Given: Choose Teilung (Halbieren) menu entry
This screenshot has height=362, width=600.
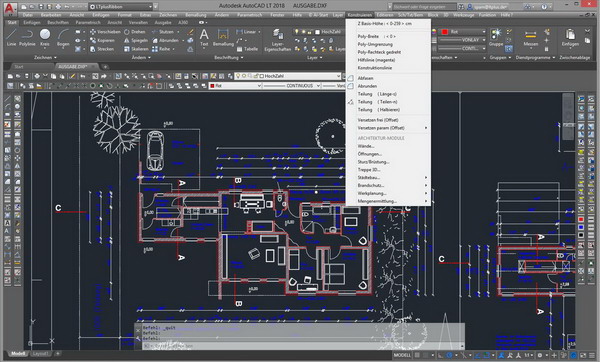Looking at the screenshot, I should 388,109.
